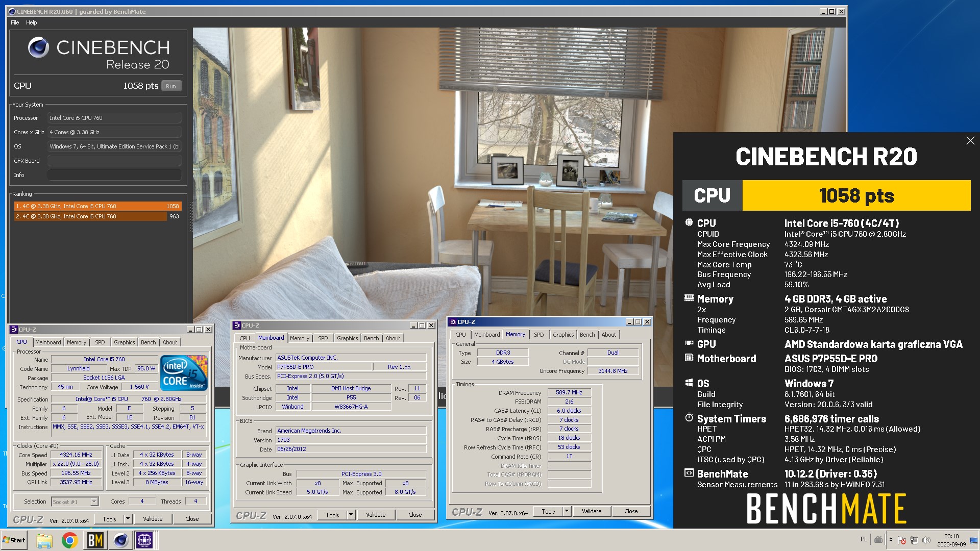The width and height of the screenshot is (980, 551).
Task: Click the Info input field in Your System
Action: [114, 175]
